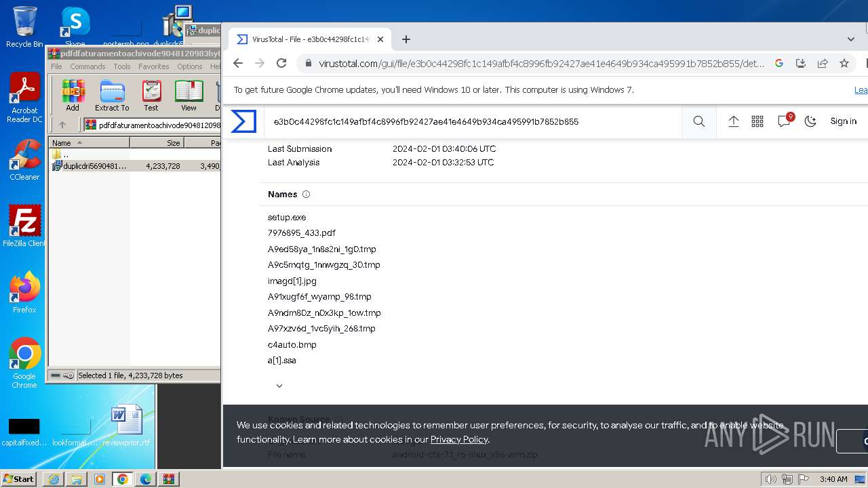Viewport: 868px width, 488px height.
Task: Bookmark this page with star icon
Action: 844,63
